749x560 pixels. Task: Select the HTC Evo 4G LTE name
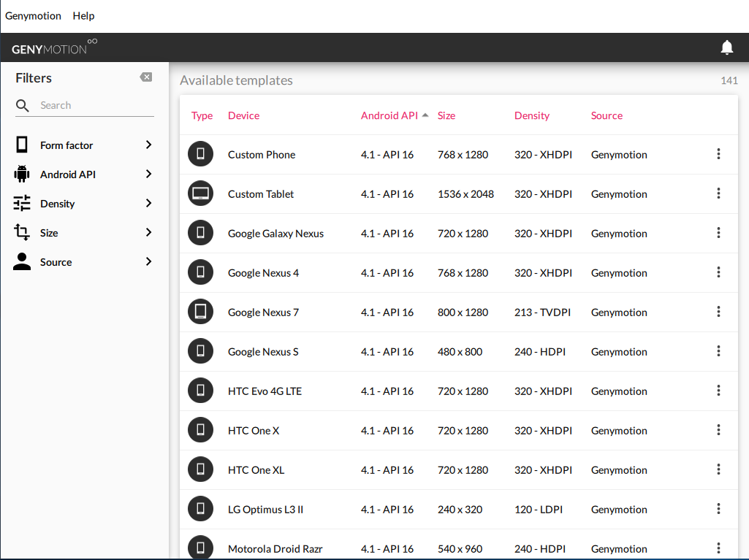coord(265,391)
